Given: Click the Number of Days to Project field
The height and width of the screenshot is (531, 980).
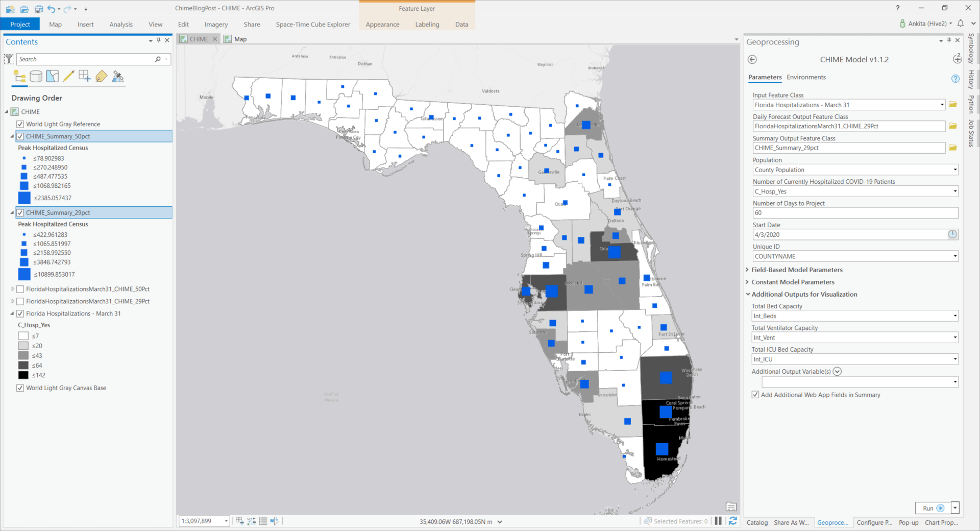Looking at the screenshot, I should [855, 213].
